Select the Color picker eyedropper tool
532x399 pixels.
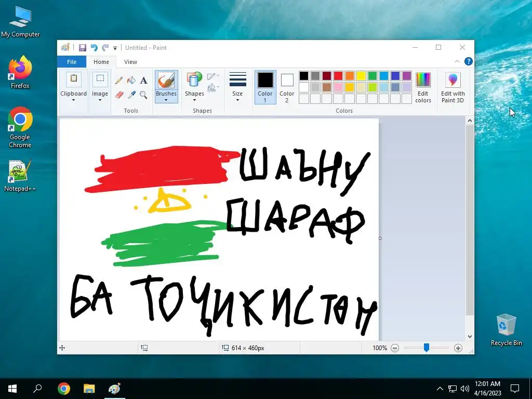click(x=131, y=95)
